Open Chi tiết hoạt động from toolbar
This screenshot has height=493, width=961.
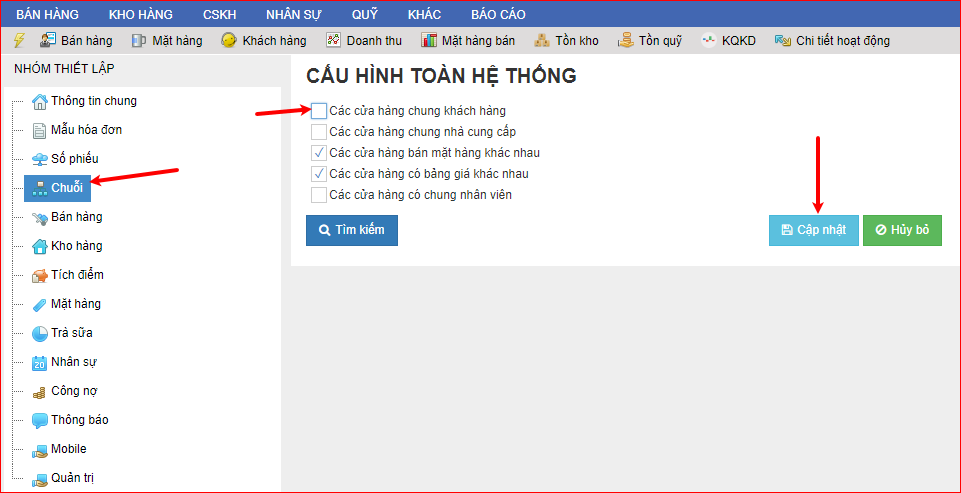pyautogui.click(x=832, y=41)
